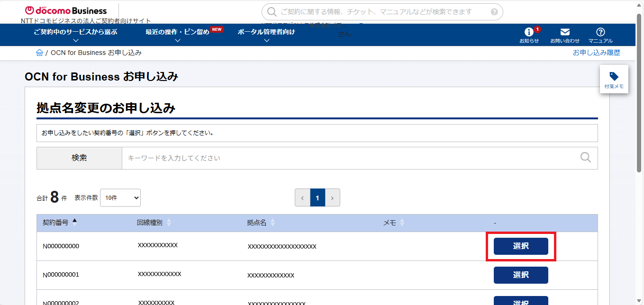This screenshot has width=644, height=305.
Task: Expand ポータル管理者向け menu
Action: click(266, 32)
